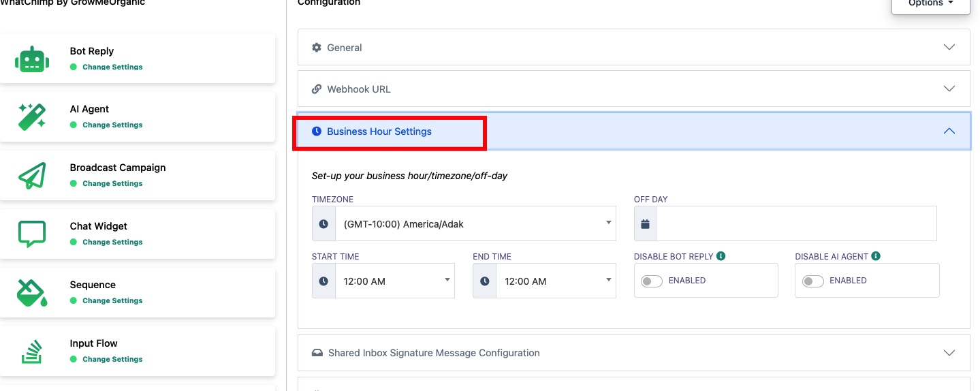Click Change Settings under Sequence
Viewport: 980px width, 391px height.
point(112,301)
